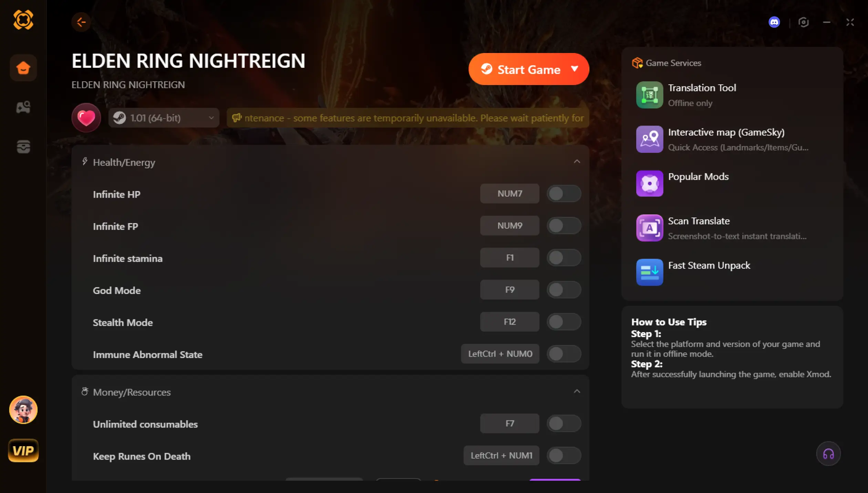Open the Discord icon link
This screenshot has height=493, width=868.
[774, 22]
